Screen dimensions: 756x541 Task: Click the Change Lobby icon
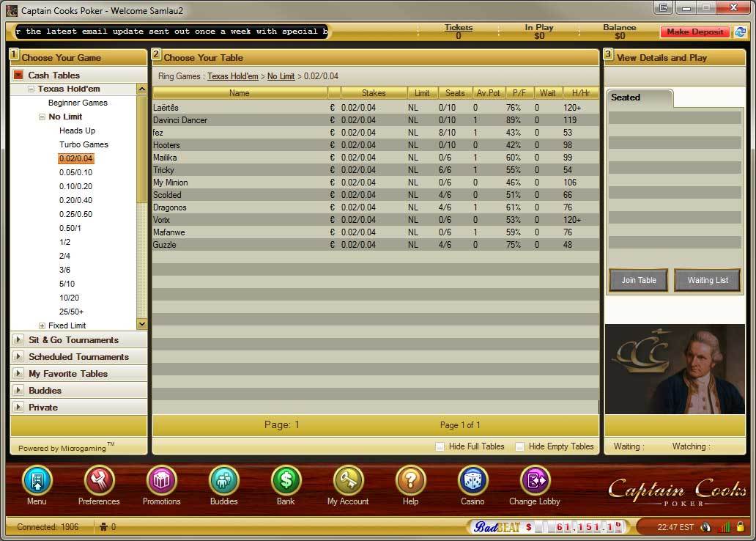[x=535, y=480]
